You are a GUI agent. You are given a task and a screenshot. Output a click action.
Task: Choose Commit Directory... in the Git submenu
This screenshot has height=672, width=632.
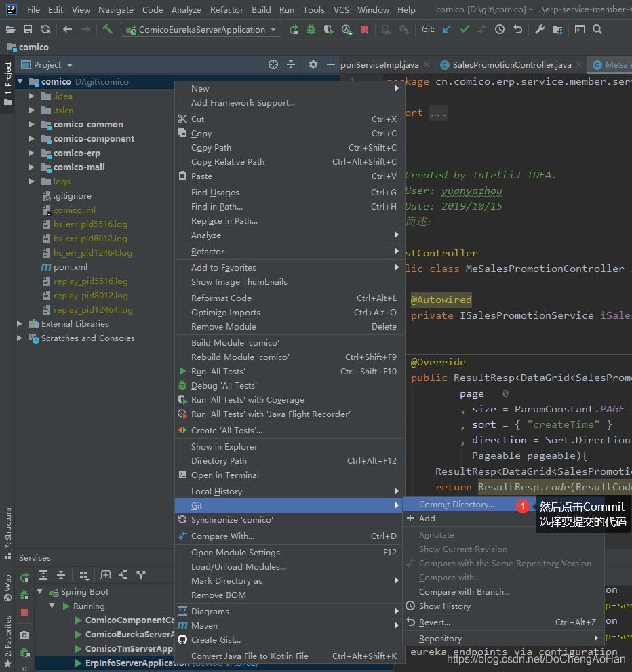456,505
